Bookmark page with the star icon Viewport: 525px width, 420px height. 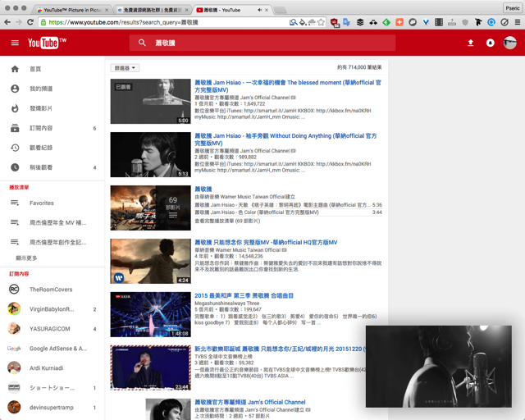tap(322, 22)
